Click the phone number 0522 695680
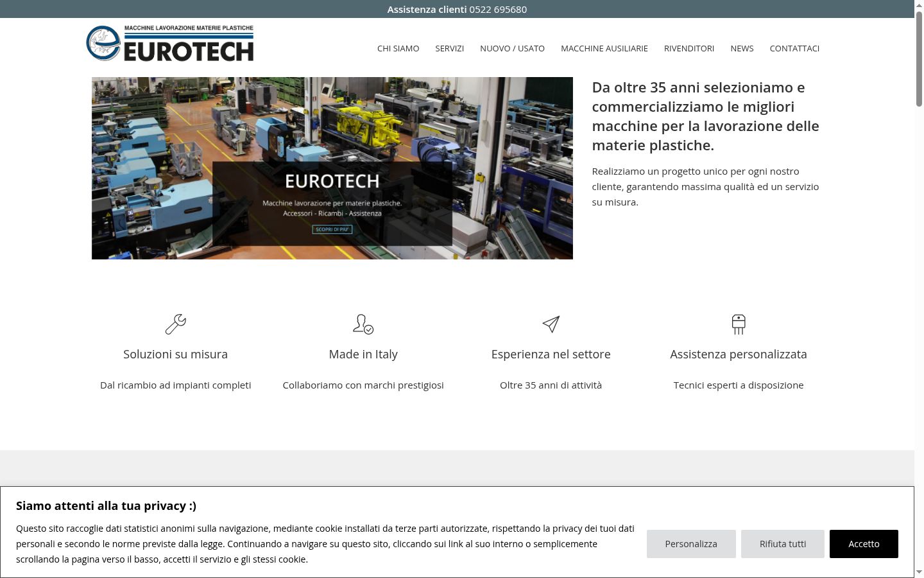Screen dimensions: 924x578 tap(498, 9)
